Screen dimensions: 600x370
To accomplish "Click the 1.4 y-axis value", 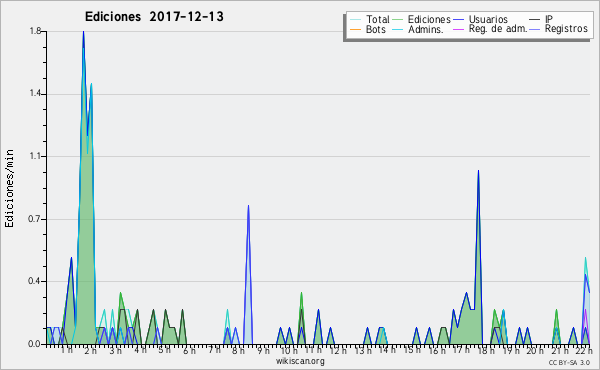I will 35,94.
